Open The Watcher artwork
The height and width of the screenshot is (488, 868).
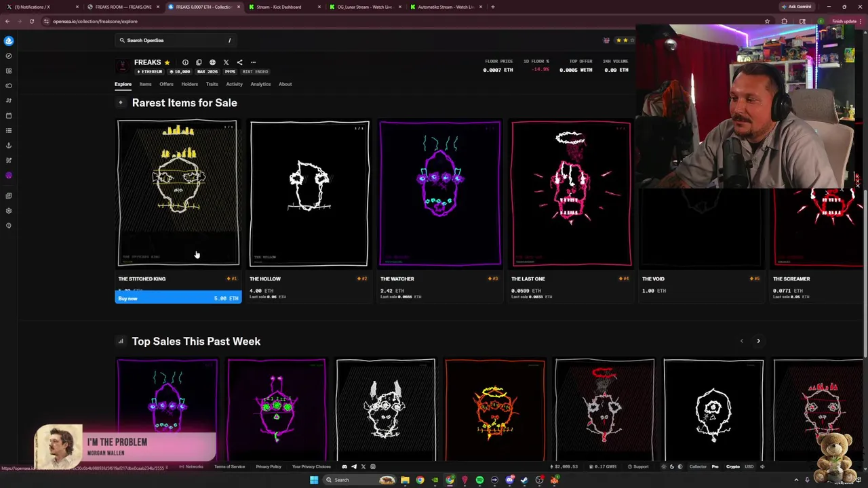pyautogui.click(x=440, y=193)
